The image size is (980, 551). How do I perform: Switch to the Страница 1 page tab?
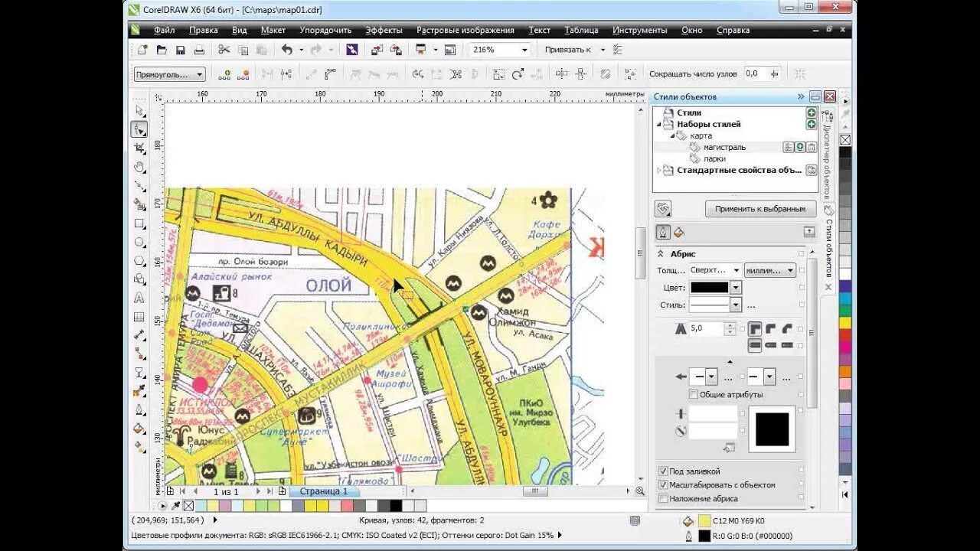(324, 491)
